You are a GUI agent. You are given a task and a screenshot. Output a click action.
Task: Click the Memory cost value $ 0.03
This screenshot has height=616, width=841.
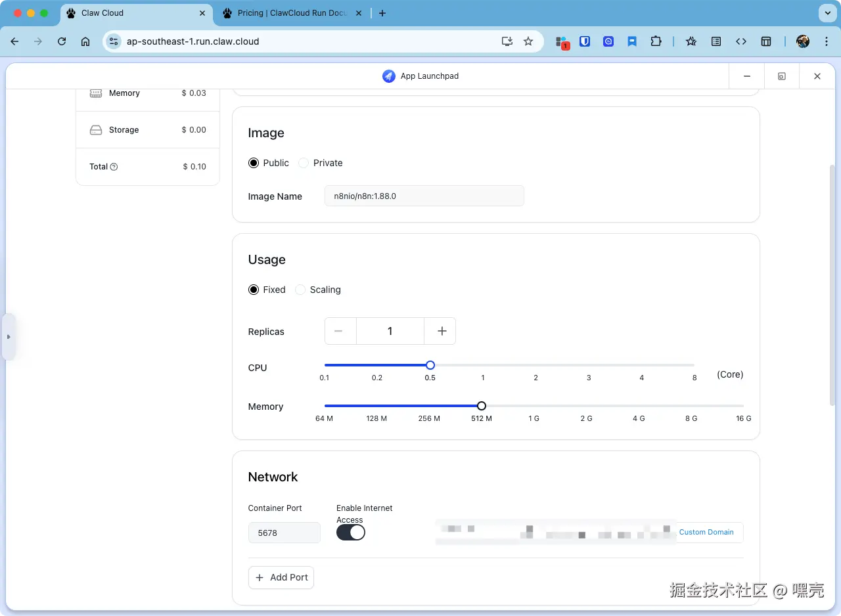[194, 93]
